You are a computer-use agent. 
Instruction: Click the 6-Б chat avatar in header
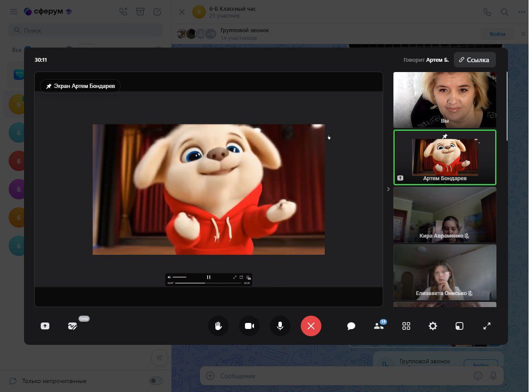point(199,12)
